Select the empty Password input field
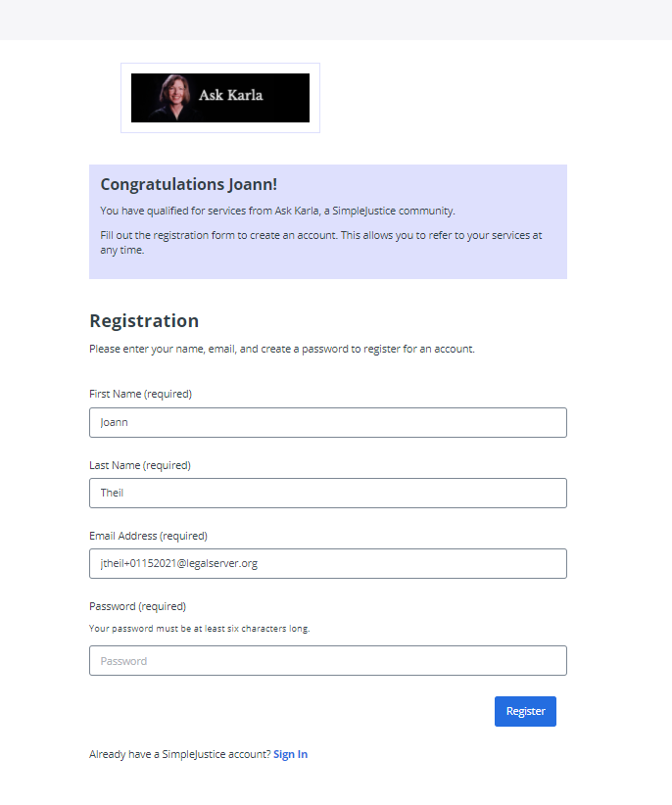Viewport: 672px width, 805px height. click(328, 661)
